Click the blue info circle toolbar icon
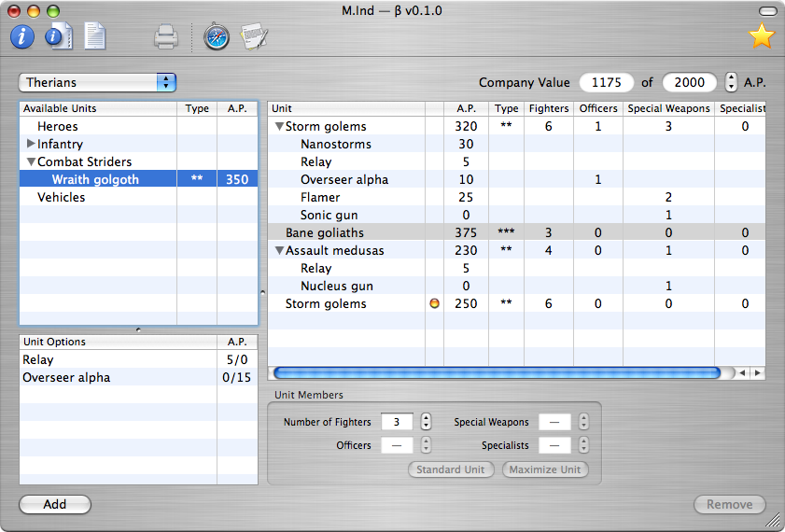The width and height of the screenshot is (785, 532). [22, 37]
